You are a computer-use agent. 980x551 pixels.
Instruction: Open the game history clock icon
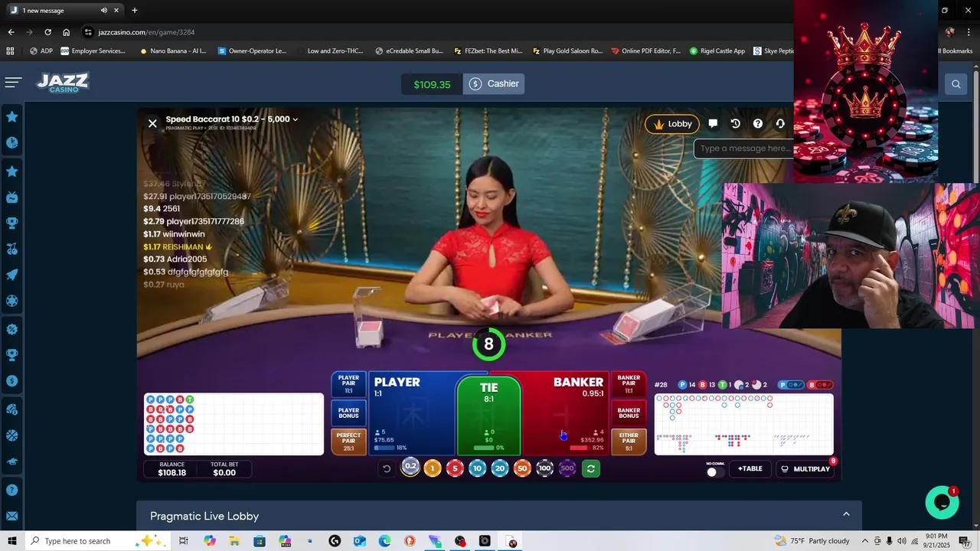click(x=735, y=123)
